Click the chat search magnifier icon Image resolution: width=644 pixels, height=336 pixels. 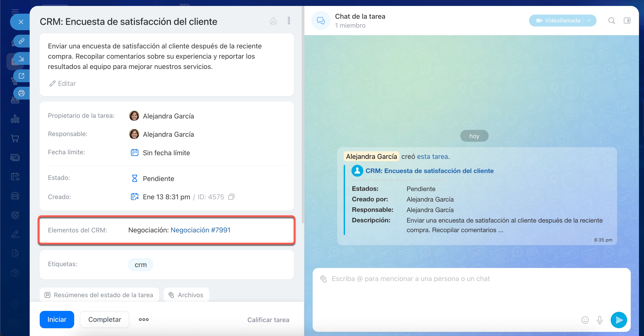coord(611,21)
